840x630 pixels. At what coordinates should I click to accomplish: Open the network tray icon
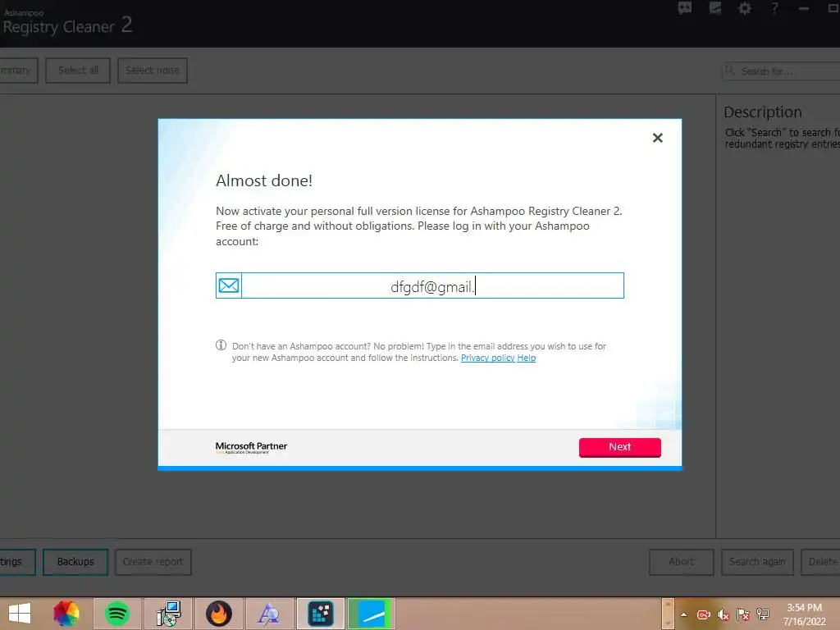click(x=763, y=614)
